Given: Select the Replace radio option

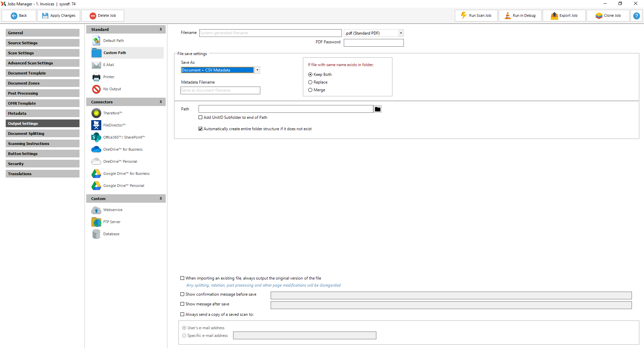Looking at the screenshot, I should pos(310,82).
